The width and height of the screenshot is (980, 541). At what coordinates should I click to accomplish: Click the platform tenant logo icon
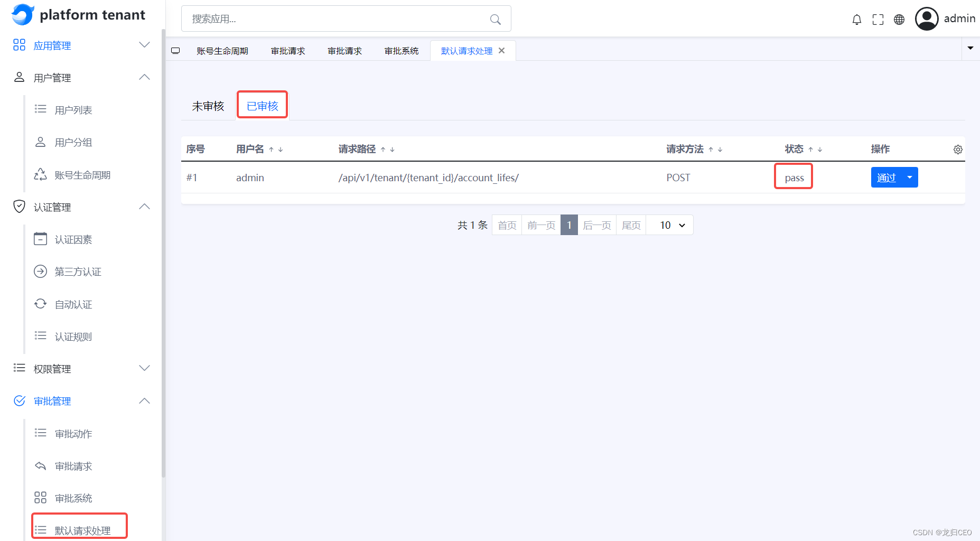click(22, 15)
